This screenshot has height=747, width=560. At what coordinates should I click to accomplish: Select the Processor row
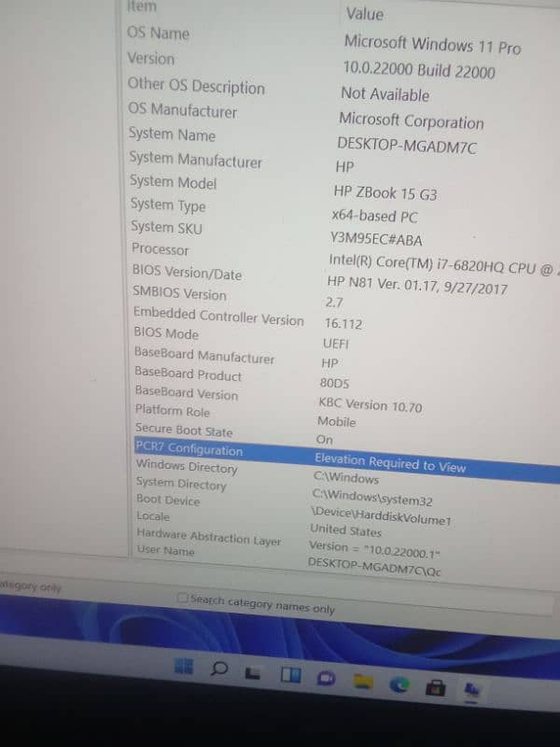[x=160, y=249]
